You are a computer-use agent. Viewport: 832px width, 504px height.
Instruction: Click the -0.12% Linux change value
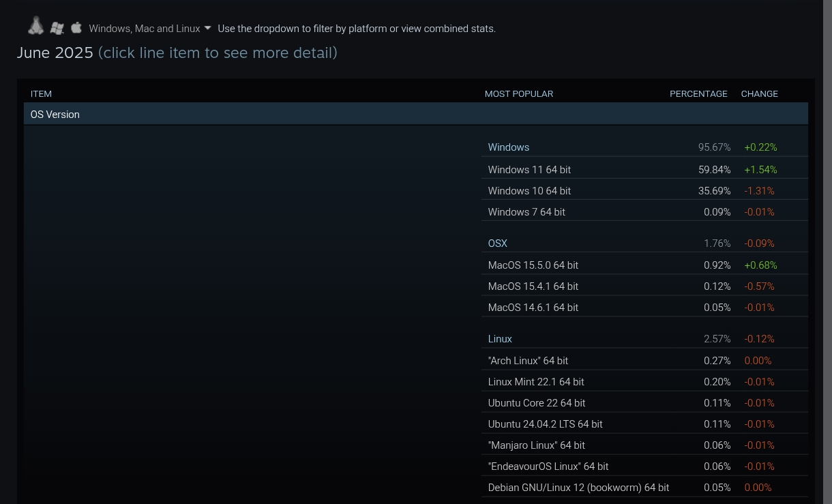pos(759,338)
